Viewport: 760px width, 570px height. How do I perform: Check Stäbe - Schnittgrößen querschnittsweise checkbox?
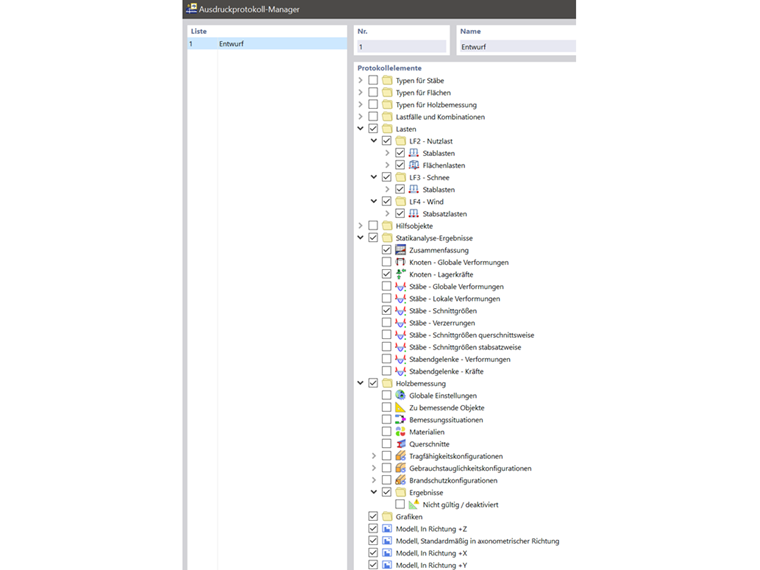(x=386, y=334)
